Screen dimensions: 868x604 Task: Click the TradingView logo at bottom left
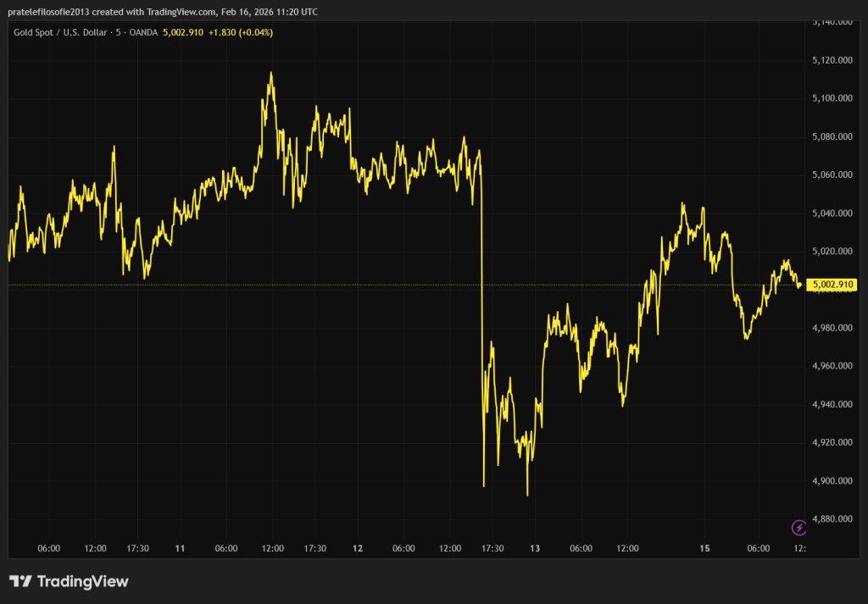point(69,581)
